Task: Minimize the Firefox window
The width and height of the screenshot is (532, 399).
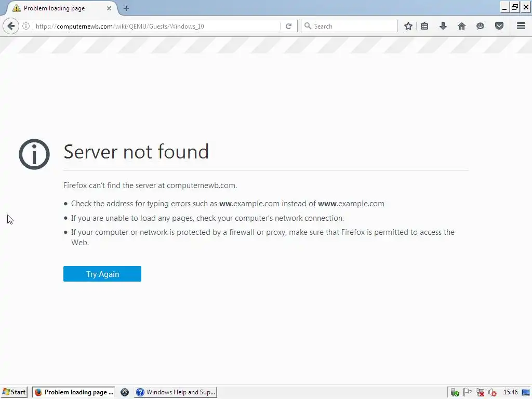Action: (x=504, y=7)
